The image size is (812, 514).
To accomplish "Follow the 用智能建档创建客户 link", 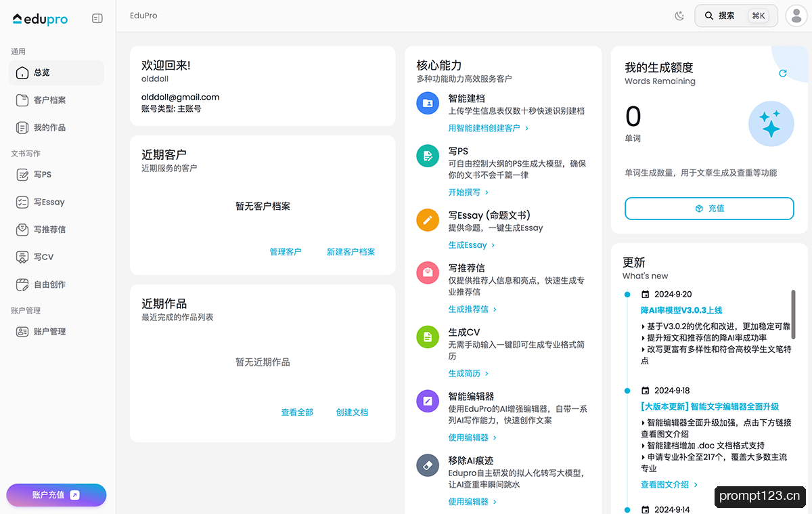I will click(x=489, y=128).
